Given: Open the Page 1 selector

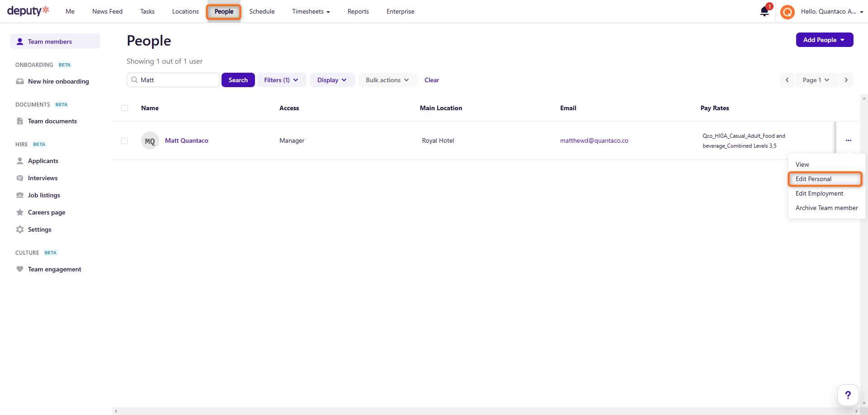Looking at the screenshot, I should point(816,80).
